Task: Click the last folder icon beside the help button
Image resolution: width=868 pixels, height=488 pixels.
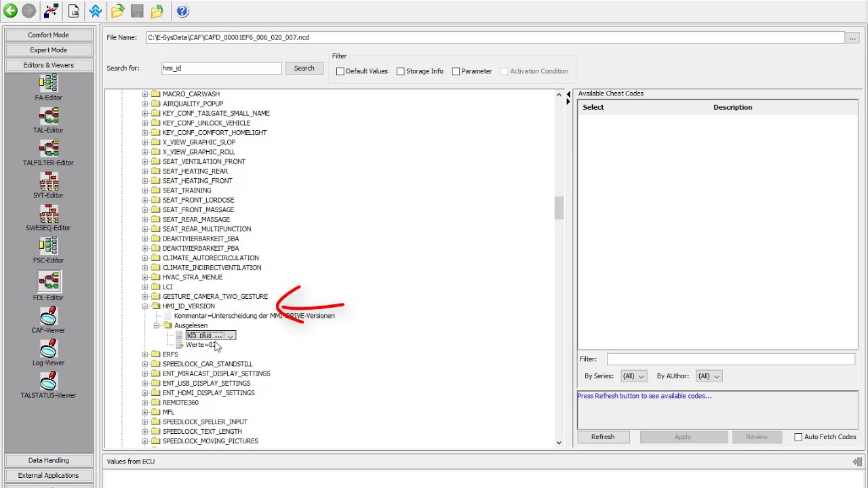Action: point(157,11)
